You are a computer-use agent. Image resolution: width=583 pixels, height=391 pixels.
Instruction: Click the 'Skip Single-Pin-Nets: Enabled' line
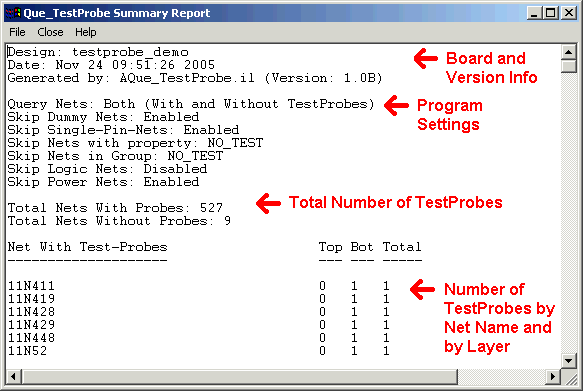123,130
